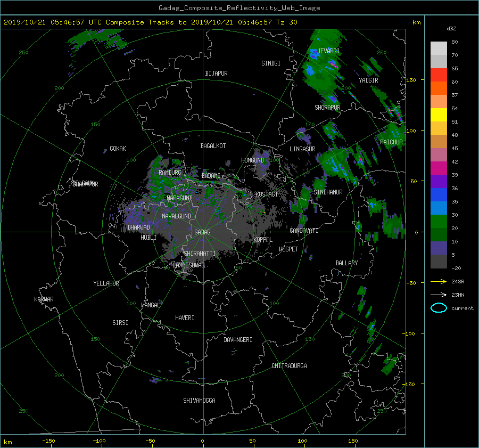
Task: Click the white 23MN arrow legend icon
Action: coord(439,295)
